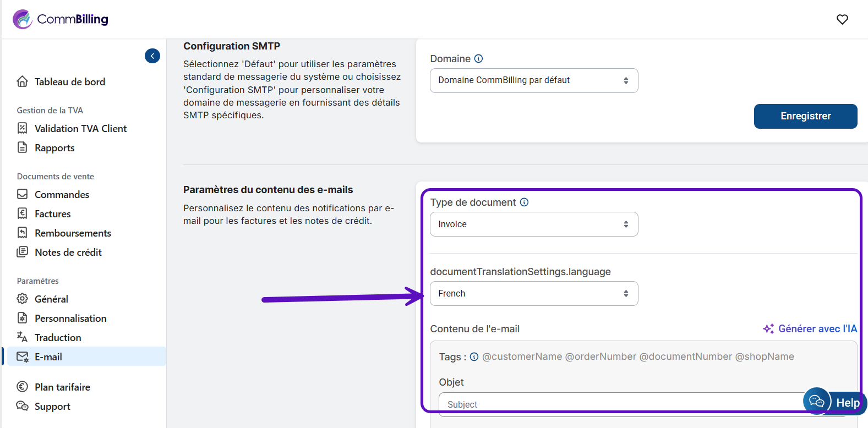Screen dimensions: 868x428
Task: Click the CommBilling logo
Action: pos(61,19)
